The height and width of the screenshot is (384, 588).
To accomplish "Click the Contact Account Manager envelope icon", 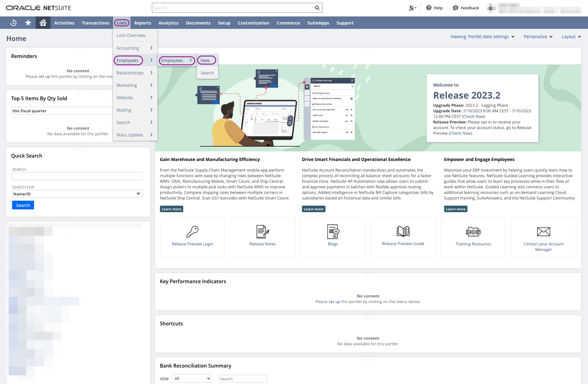I will pyautogui.click(x=544, y=231).
